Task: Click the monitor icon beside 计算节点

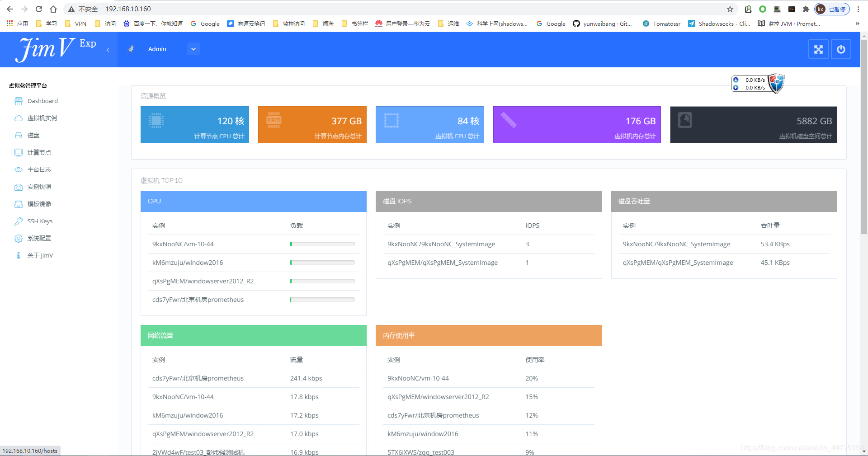Action: pyautogui.click(x=19, y=153)
